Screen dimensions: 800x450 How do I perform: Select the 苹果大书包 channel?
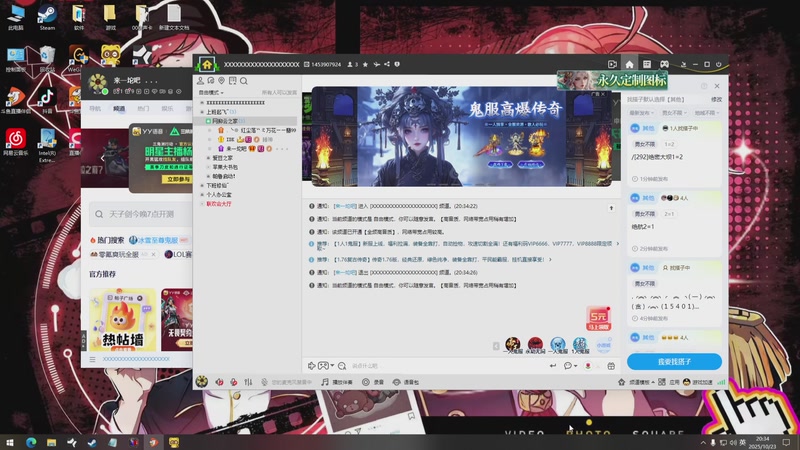coord(225,167)
